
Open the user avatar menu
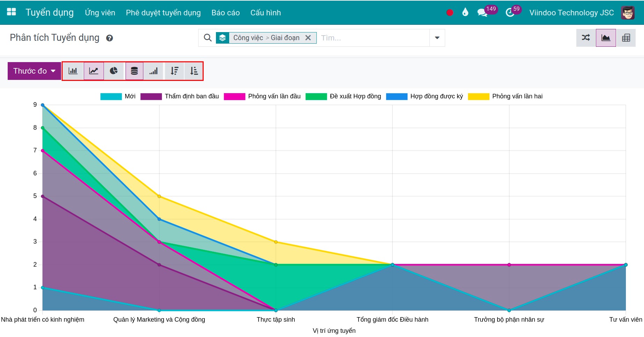tap(628, 13)
